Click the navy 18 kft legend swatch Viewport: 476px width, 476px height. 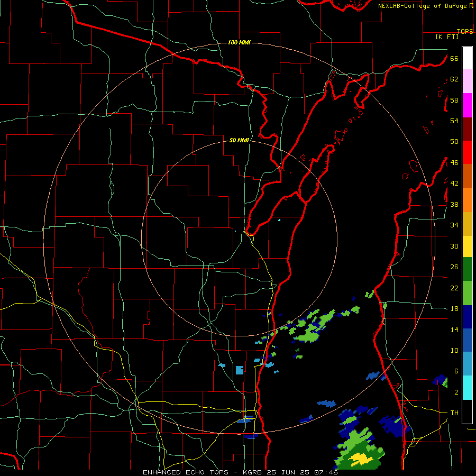point(467,317)
